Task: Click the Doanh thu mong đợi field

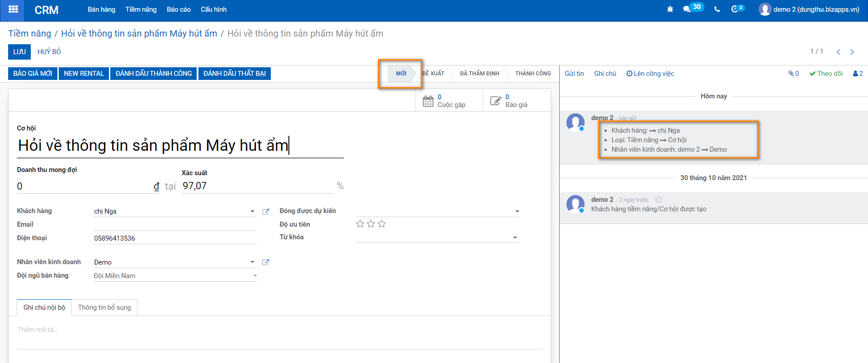Action: pos(85,186)
